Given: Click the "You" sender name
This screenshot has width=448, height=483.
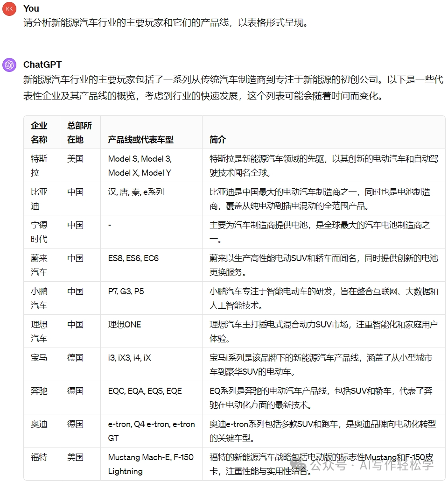Looking at the screenshot, I should [x=31, y=8].
